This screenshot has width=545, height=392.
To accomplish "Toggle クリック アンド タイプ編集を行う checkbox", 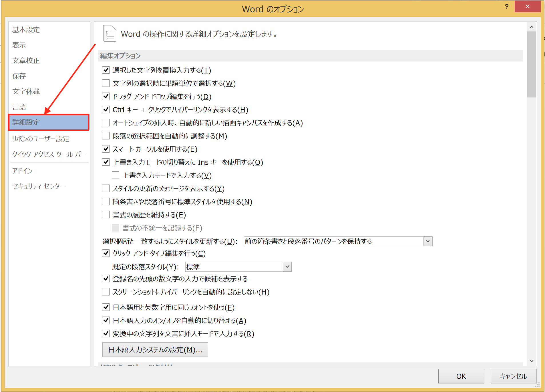I will (x=106, y=253).
